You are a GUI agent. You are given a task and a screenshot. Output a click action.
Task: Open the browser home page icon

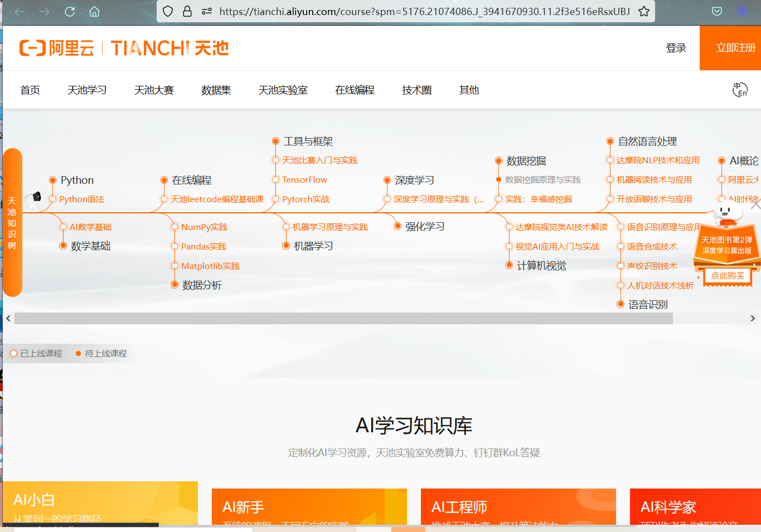[x=94, y=12]
